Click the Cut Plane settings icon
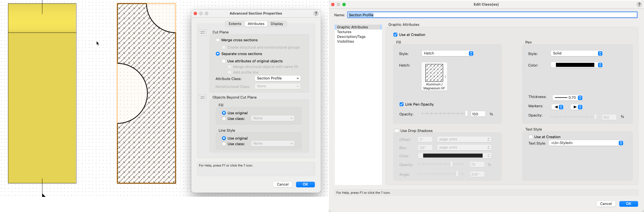The height and width of the screenshot is (212, 644). point(202,33)
